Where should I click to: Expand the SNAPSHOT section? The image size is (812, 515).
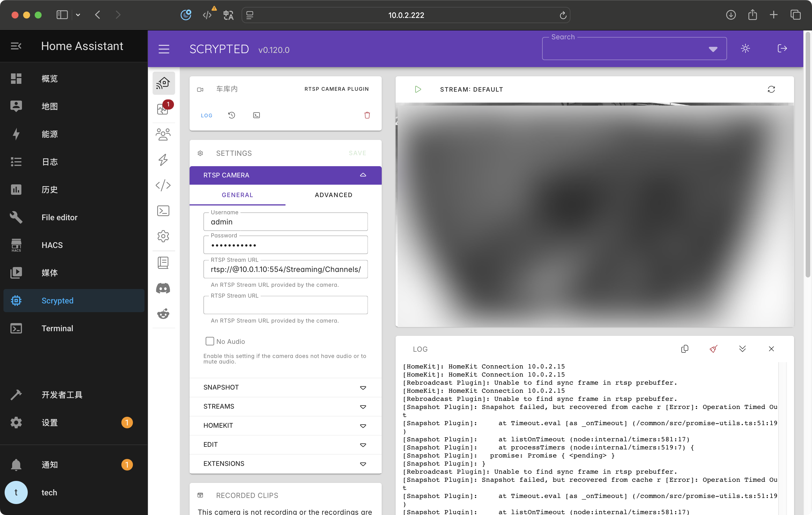click(286, 387)
